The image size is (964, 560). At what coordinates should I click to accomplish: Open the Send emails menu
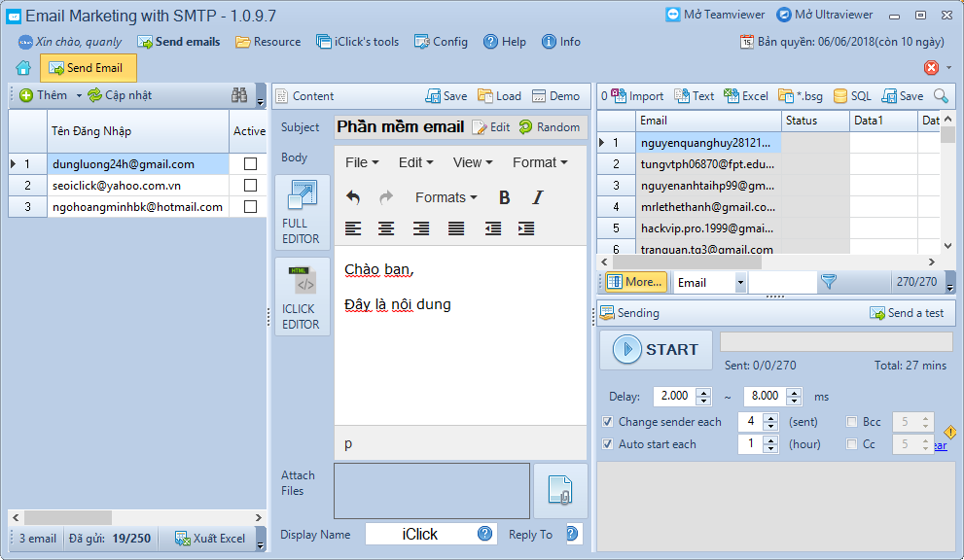pos(179,42)
